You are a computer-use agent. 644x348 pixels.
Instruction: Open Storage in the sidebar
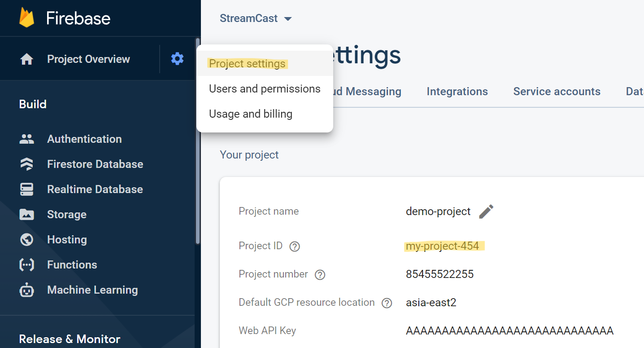[x=67, y=215]
